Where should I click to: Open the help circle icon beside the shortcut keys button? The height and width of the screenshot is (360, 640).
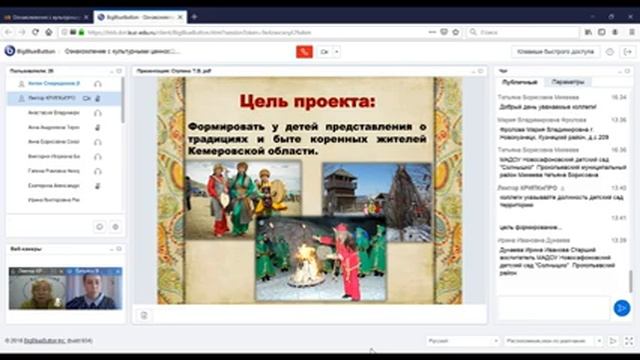[610, 52]
